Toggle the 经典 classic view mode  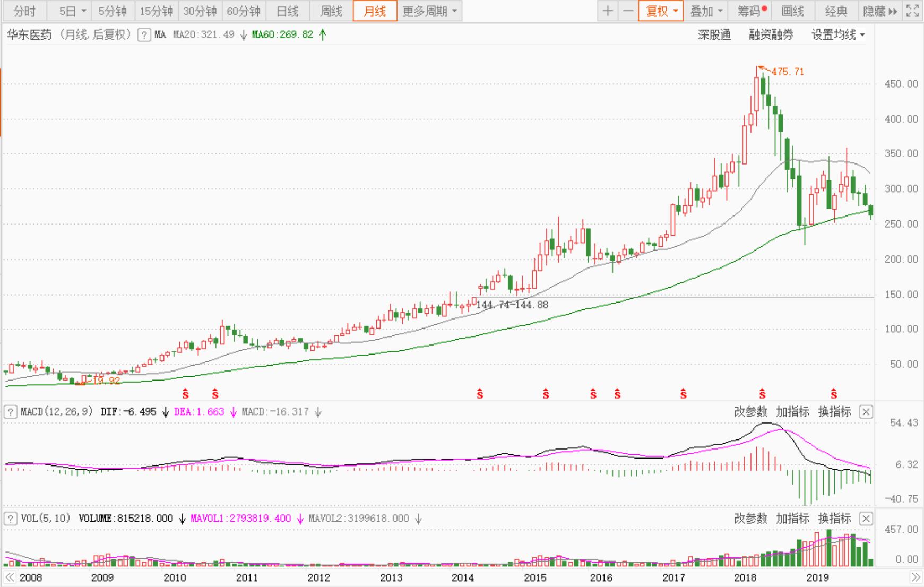(836, 11)
